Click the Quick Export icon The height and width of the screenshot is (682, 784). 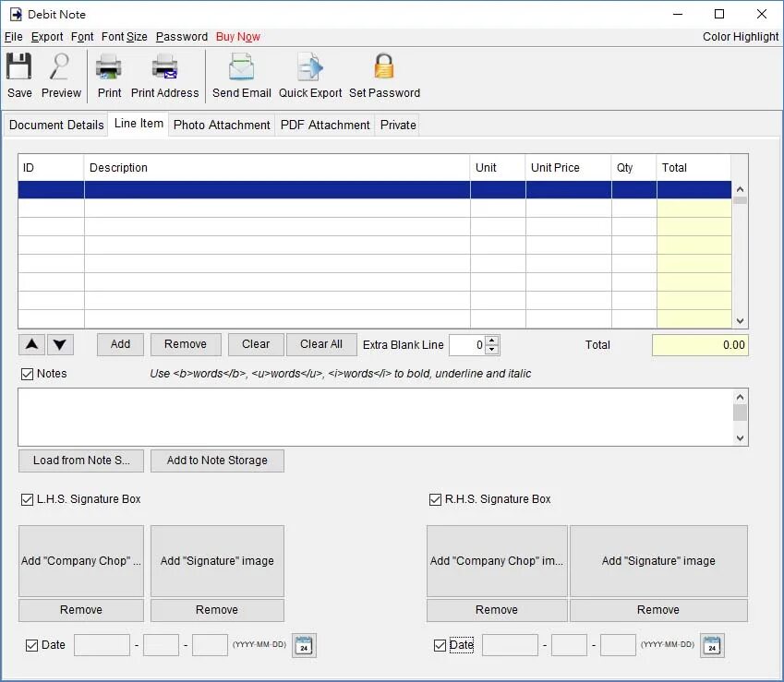(x=309, y=66)
